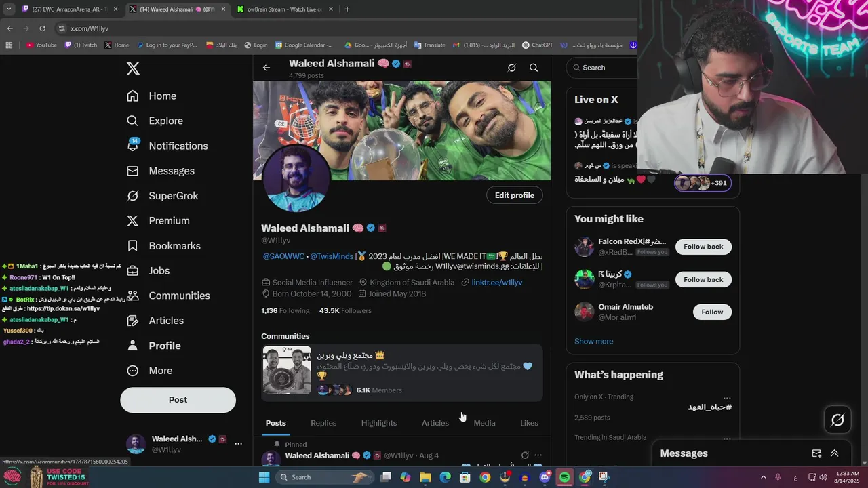Open Home from the X sidebar
Screen dimensions: 868x488
coord(152,96)
